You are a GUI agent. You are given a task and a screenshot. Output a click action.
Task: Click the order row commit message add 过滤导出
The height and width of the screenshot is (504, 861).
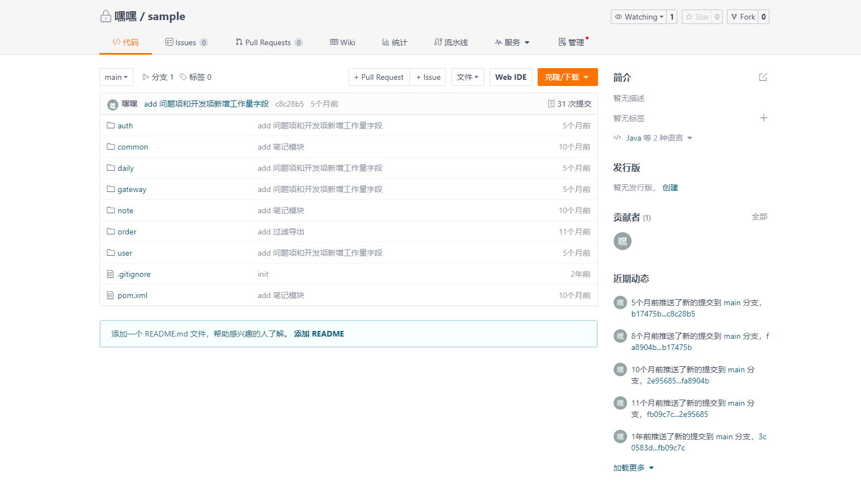281,232
